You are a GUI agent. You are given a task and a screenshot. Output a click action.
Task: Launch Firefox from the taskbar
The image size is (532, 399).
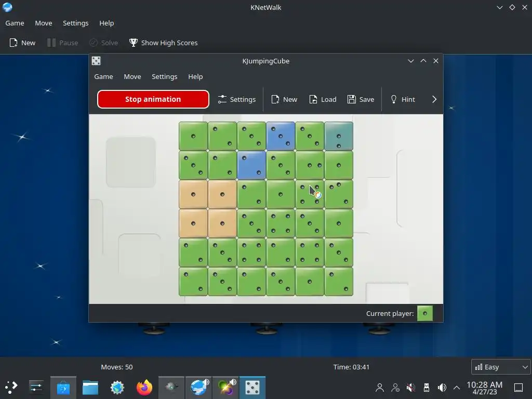(x=144, y=387)
